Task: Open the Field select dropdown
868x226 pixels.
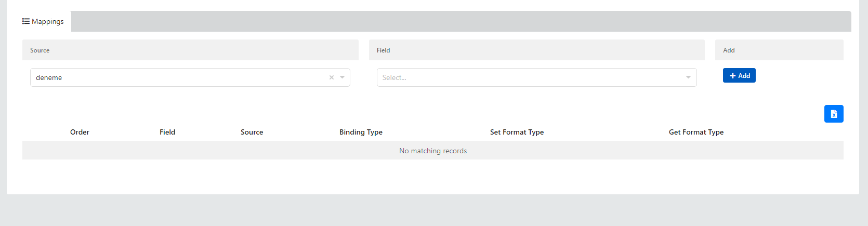Action: (x=536, y=77)
